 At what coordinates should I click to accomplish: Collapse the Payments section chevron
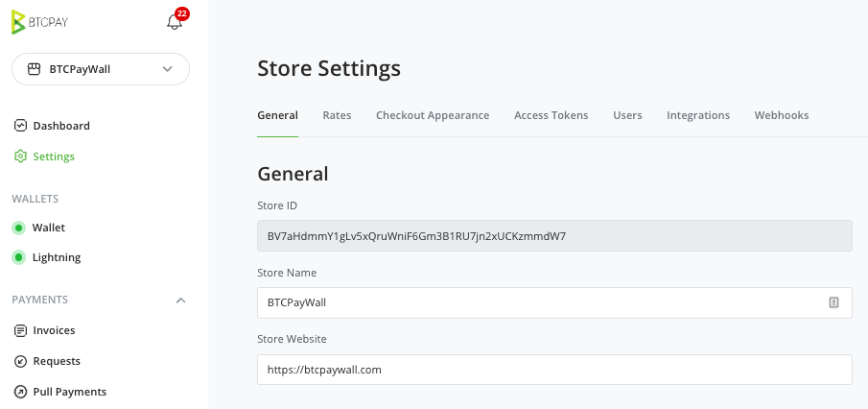pos(180,301)
